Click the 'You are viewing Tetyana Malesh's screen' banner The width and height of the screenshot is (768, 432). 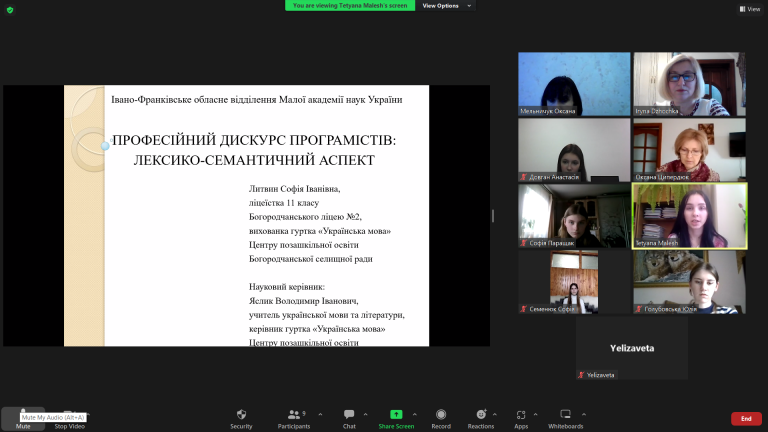(x=350, y=5)
